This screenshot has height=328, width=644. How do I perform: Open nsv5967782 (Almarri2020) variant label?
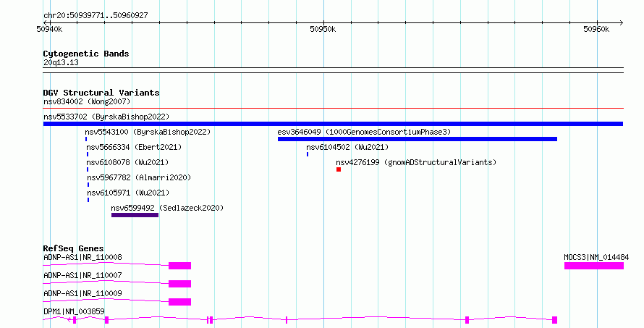click(x=139, y=177)
